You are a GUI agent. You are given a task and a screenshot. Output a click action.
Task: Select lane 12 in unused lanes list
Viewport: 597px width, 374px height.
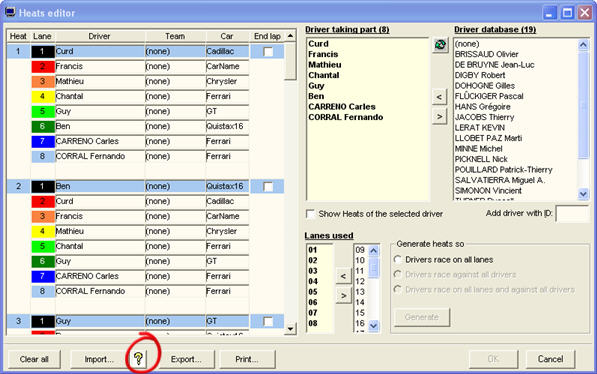pyautogui.click(x=360, y=281)
